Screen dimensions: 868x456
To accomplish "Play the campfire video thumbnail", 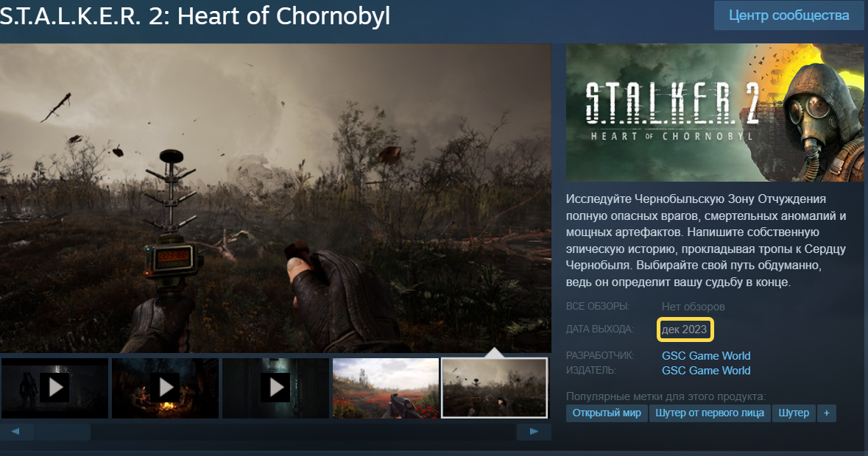I will click(x=166, y=388).
